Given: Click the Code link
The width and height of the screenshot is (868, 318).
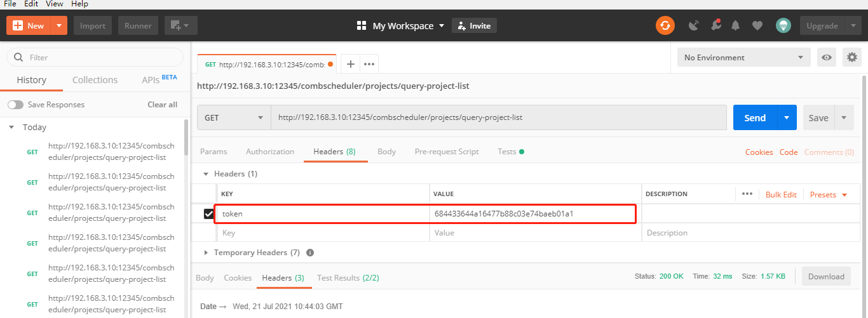Looking at the screenshot, I should tap(789, 152).
